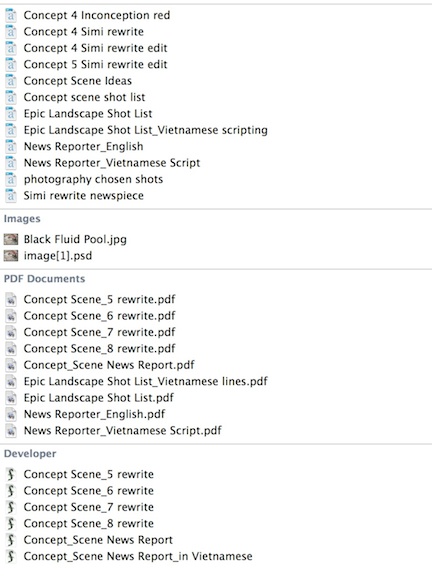Select Concept 5 Simi rewrite edit file
Viewport: 432px width, 582px height.
click(95, 65)
